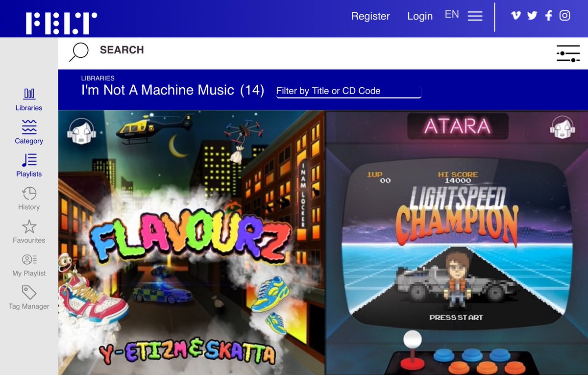
Task: Click the Register link
Action: tap(370, 16)
